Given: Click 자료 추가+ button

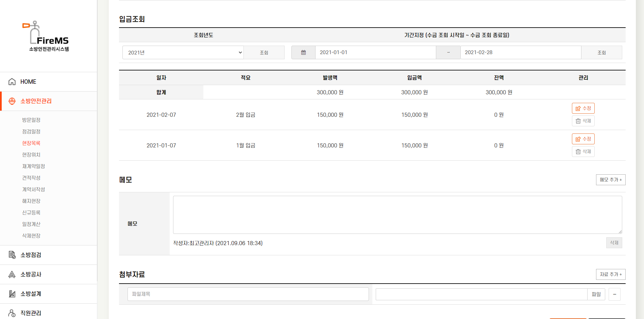Looking at the screenshot, I should click(x=610, y=274).
